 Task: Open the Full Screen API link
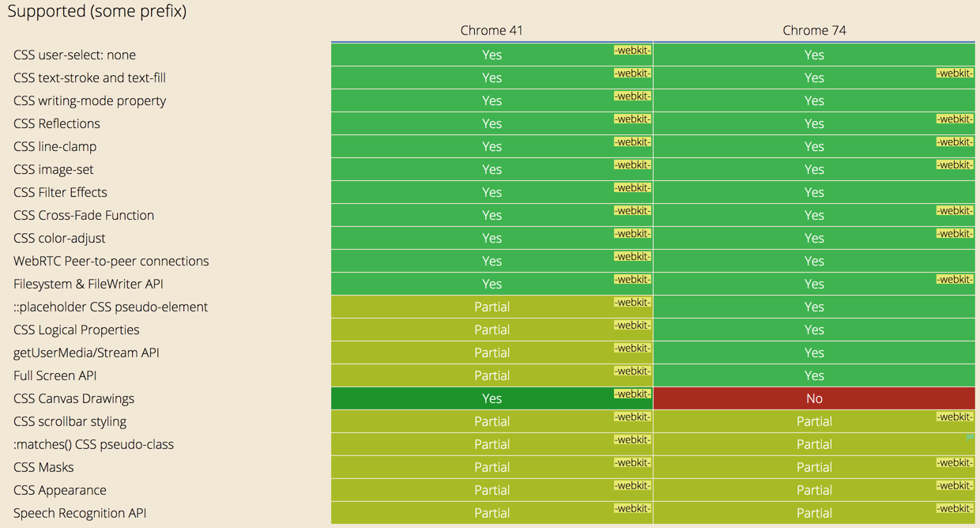pyautogui.click(x=55, y=376)
